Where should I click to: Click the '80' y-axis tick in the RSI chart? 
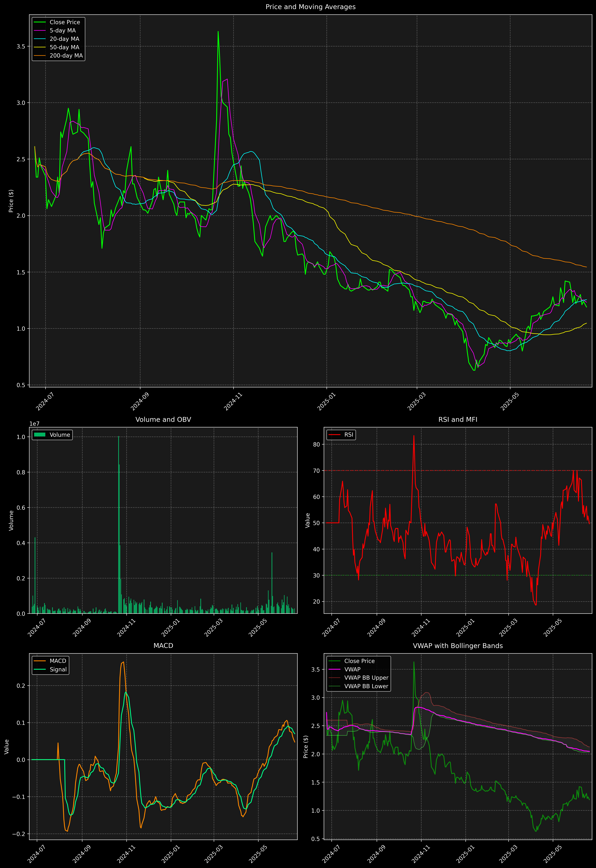pyautogui.click(x=317, y=444)
